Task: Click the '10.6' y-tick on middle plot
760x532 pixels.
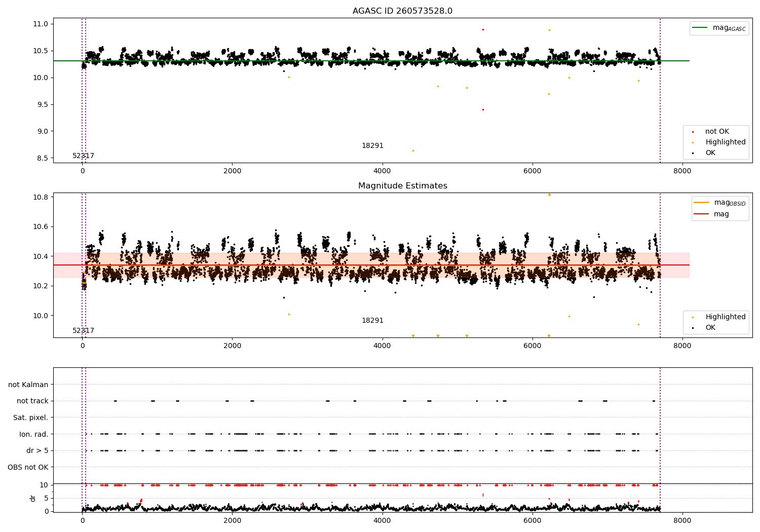Action: pos(41,227)
